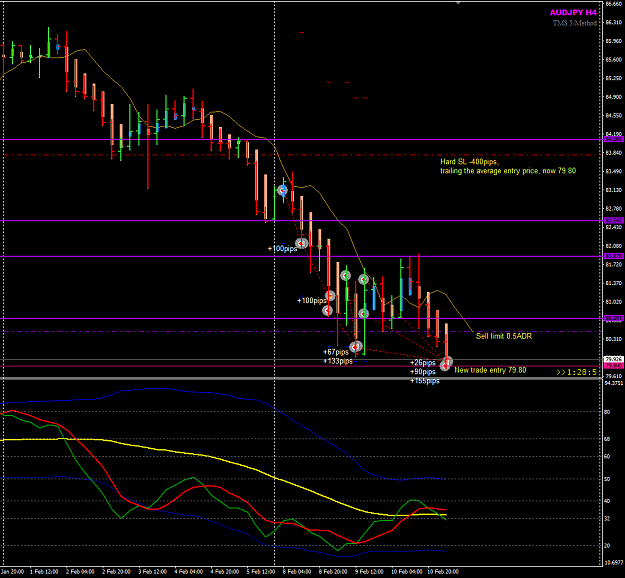
Task: Select the indicator scale value 68
Action: pyautogui.click(x=607, y=439)
